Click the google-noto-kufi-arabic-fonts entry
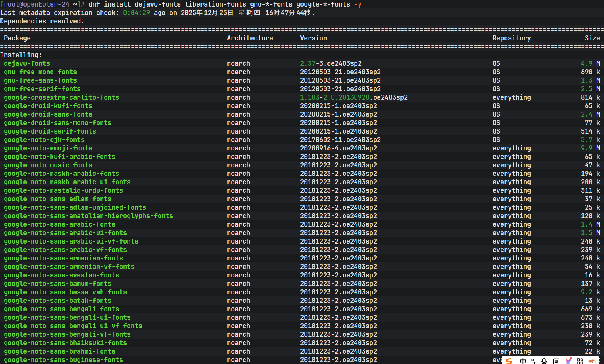The height and width of the screenshot is (364, 604). 60,157
